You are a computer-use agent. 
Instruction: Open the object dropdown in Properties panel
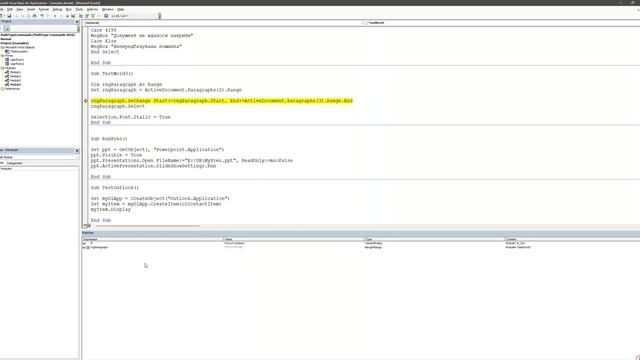pos(40,157)
